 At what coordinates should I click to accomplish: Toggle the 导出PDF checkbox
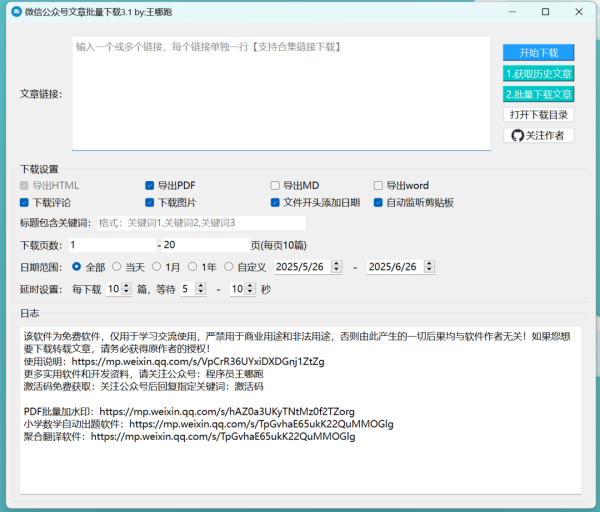[150, 185]
